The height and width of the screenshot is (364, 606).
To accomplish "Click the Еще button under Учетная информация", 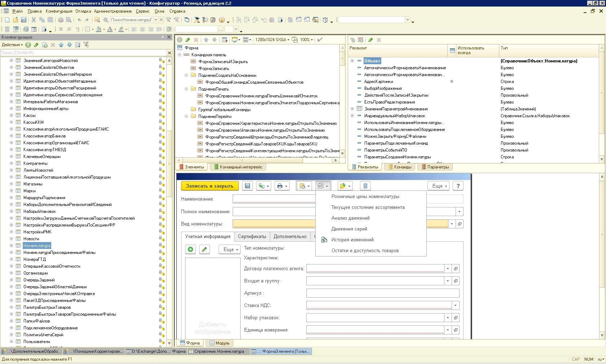I will point(230,249).
